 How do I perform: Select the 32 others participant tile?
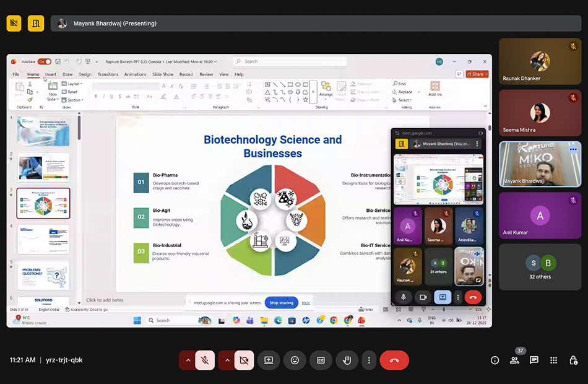coord(540,267)
